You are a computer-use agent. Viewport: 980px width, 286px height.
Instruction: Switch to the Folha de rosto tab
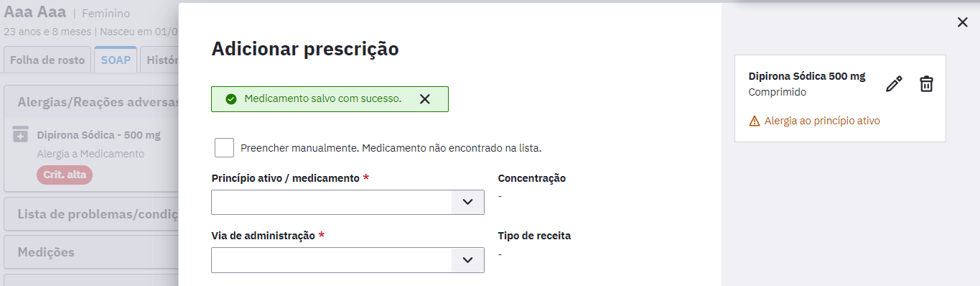point(47,60)
